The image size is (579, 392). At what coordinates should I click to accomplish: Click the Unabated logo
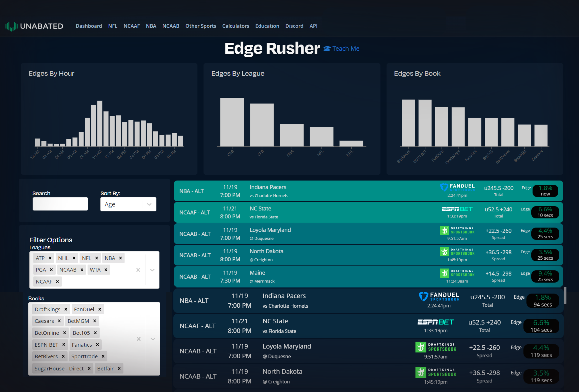(34, 26)
